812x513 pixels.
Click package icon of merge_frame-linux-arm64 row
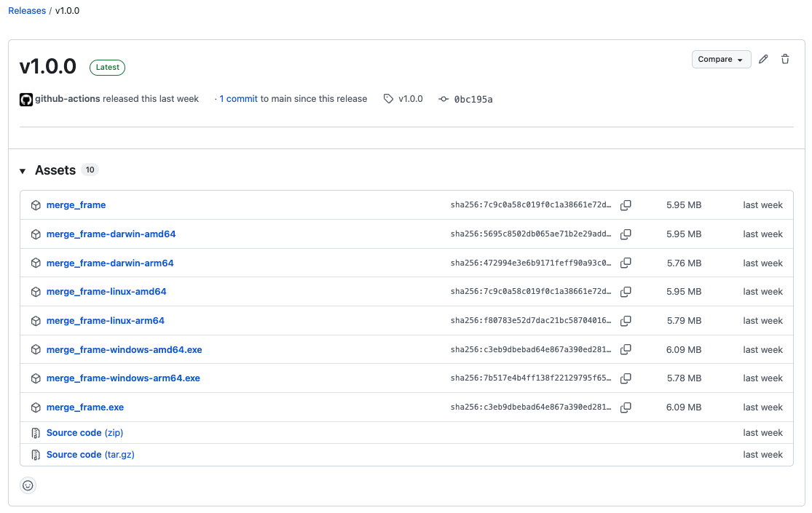[x=36, y=320]
